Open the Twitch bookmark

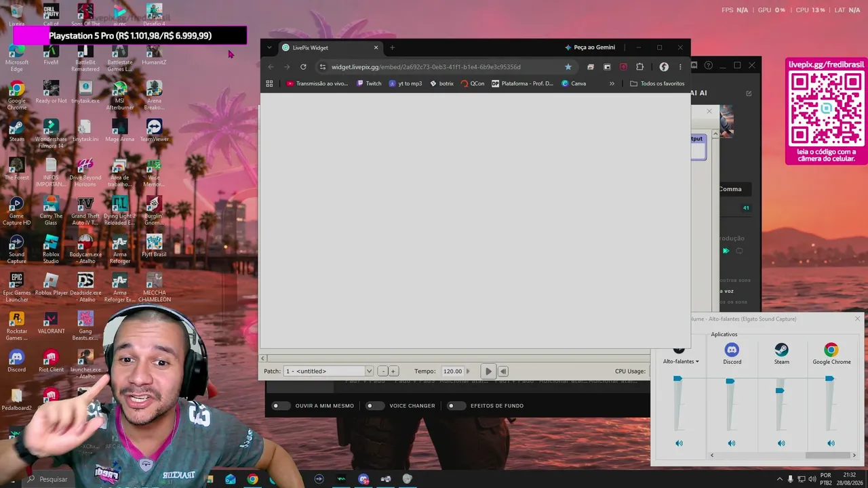369,83
